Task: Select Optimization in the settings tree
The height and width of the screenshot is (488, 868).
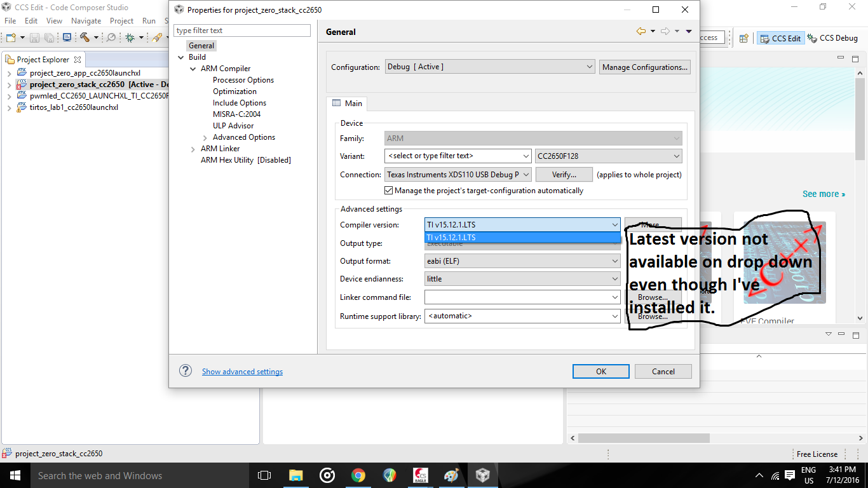Action: tap(235, 91)
